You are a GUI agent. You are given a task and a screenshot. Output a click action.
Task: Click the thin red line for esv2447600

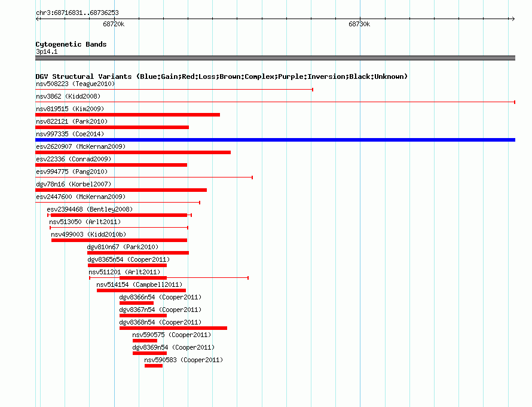point(118,203)
